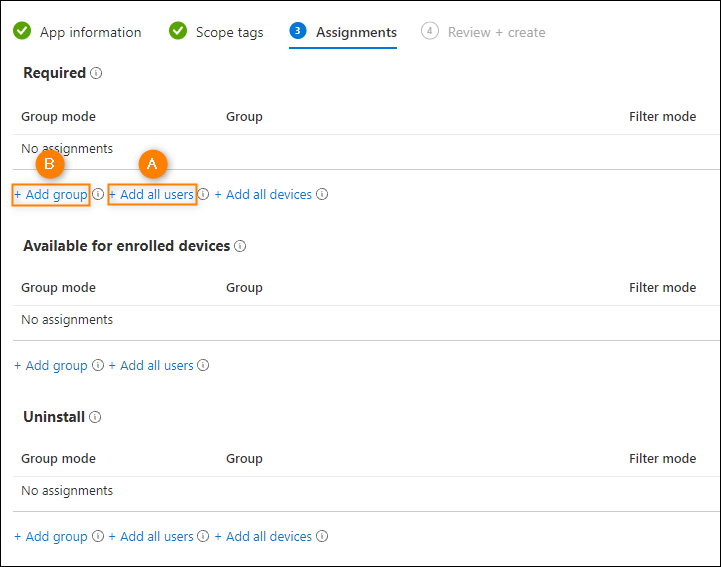Viewport: 721px width, 567px height.
Task: Add all devices under Uninstall
Action: (x=263, y=537)
